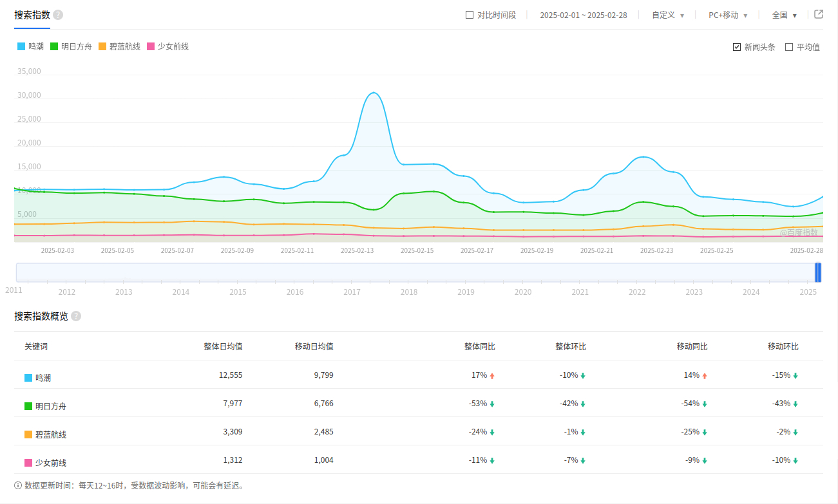Click the value 9,799 in 鸣潮 row
The width and height of the screenshot is (838, 504).
[x=323, y=375]
